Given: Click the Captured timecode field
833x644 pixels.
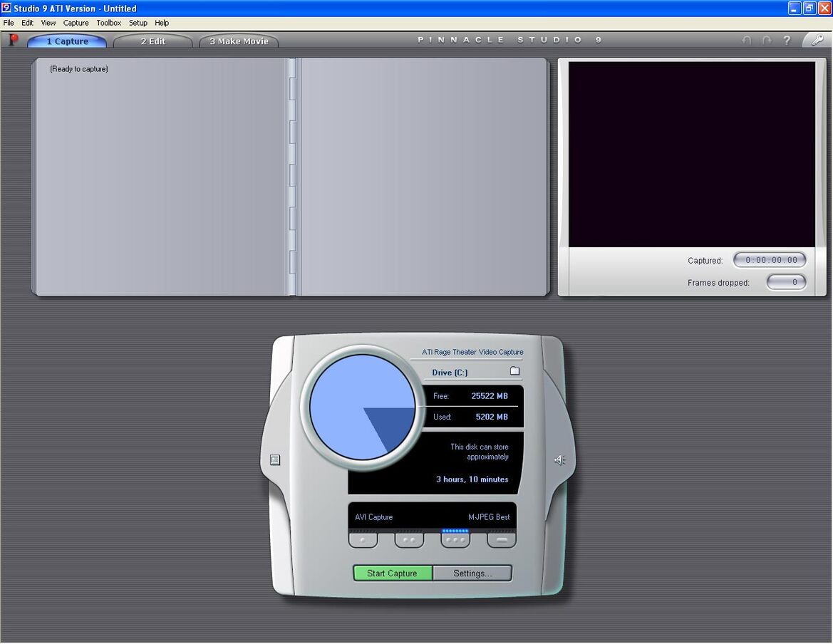Looking at the screenshot, I should (770, 260).
